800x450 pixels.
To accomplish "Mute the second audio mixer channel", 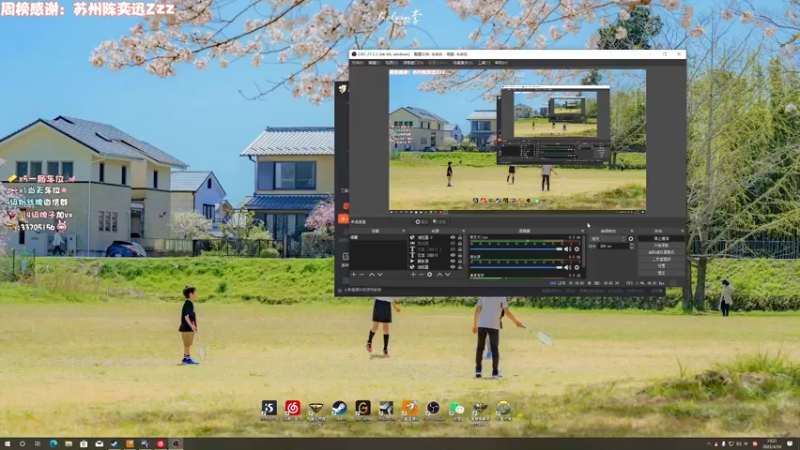I will (x=567, y=267).
